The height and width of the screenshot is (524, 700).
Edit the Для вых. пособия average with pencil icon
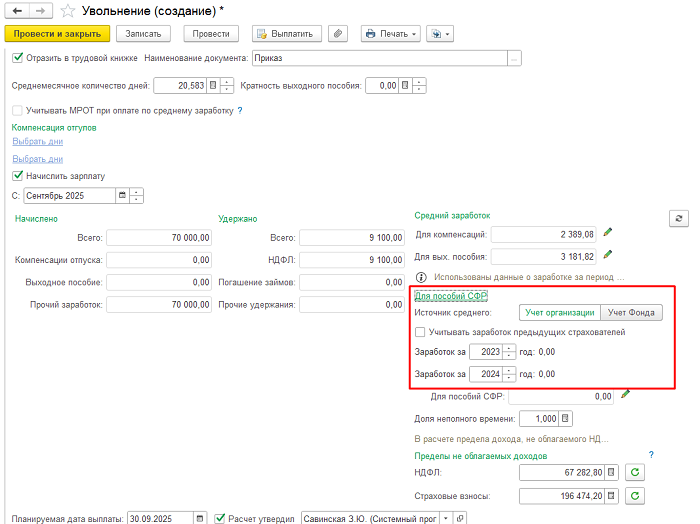pos(608,255)
